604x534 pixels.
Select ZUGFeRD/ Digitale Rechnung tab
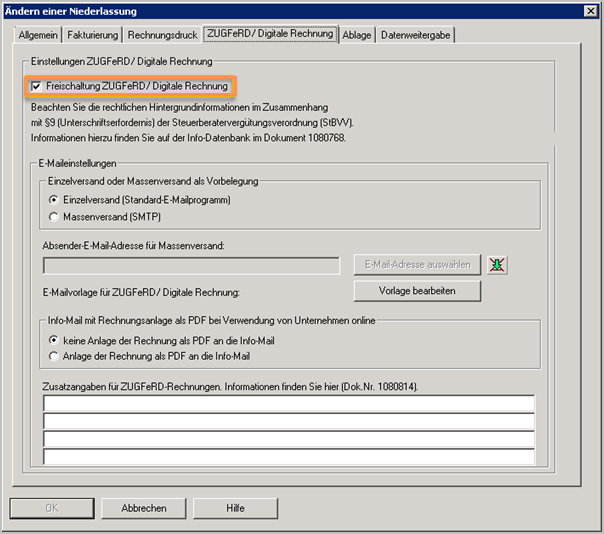pyautogui.click(x=270, y=34)
